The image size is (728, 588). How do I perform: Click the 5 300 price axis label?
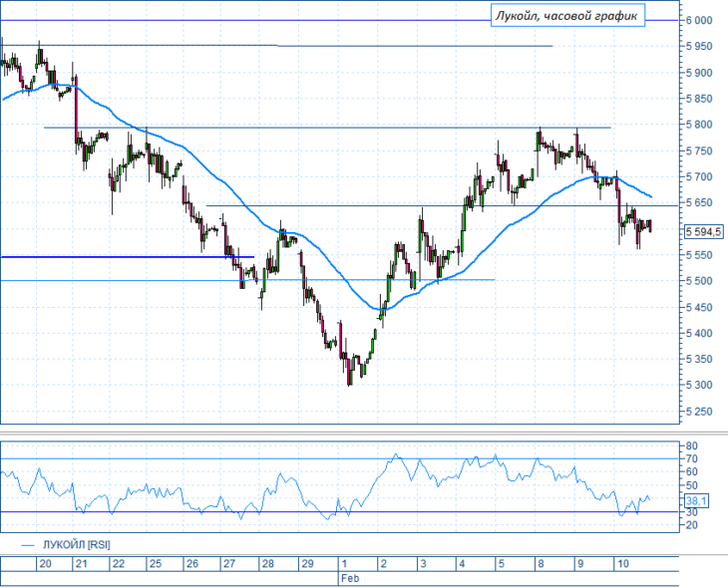[x=699, y=386]
